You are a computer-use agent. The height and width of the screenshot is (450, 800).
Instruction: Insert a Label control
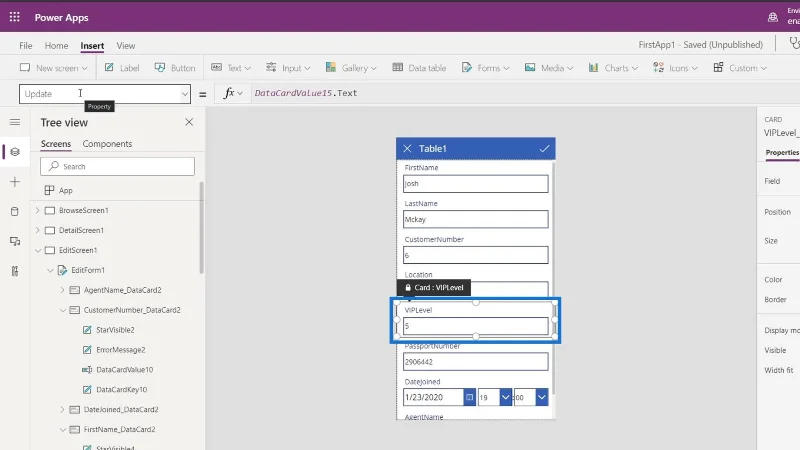click(122, 68)
